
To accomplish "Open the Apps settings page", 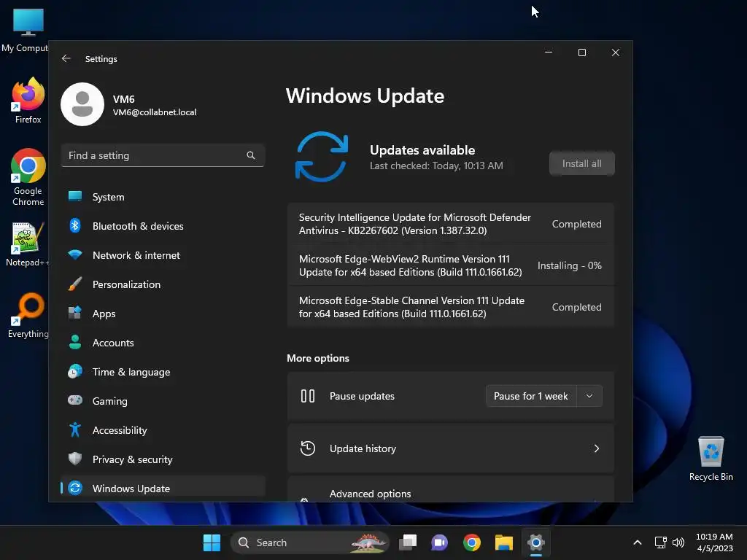I will pos(163,314).
